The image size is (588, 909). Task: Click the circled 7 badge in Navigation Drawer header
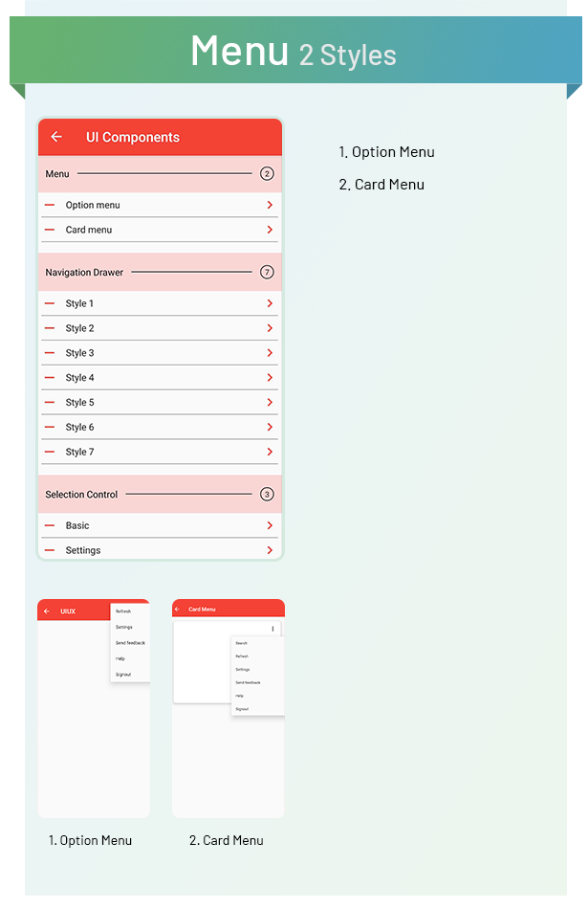coord(267,273)
